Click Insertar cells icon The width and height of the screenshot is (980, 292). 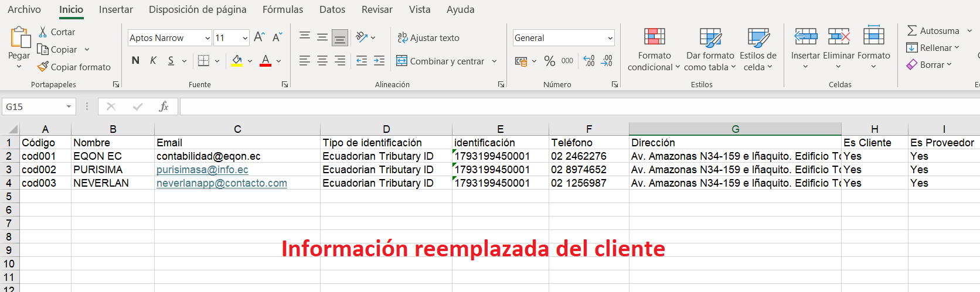pyautogui.click(x=805, y=37)
